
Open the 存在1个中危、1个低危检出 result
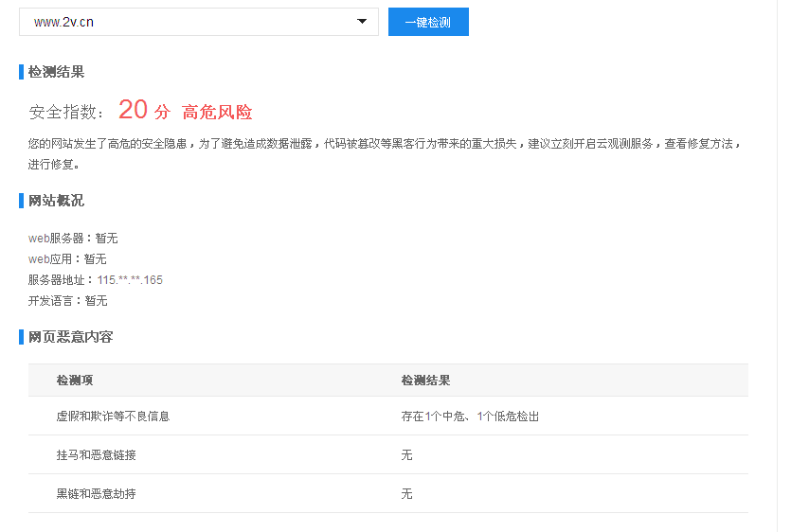point(470,417)
